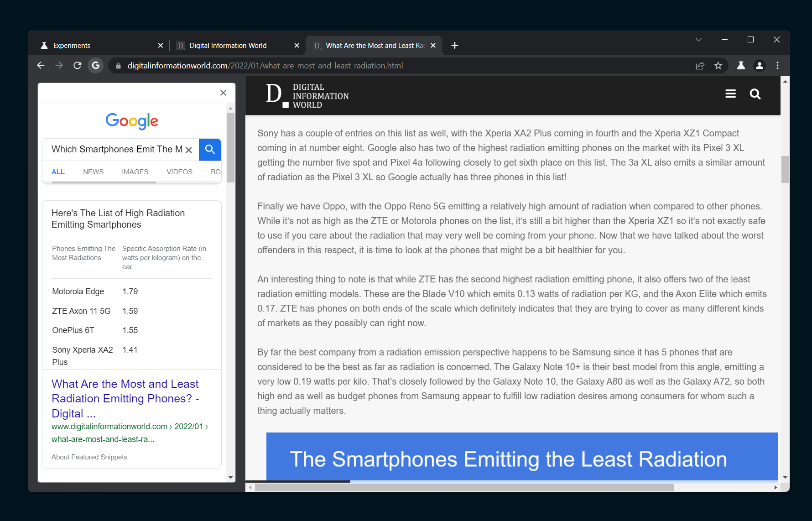Open About Featured Snippets link

pos(89,457)
